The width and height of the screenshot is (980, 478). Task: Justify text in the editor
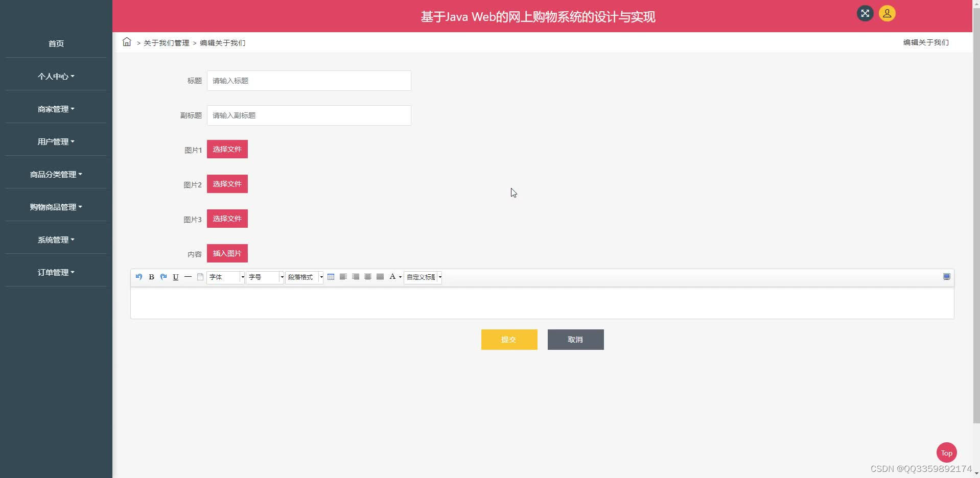[x=380, y=277]
